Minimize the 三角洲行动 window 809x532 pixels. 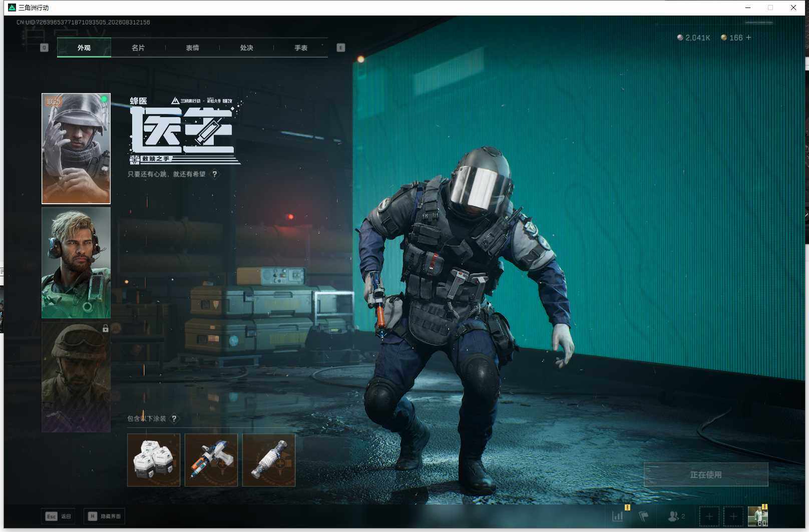coord(748,8)
